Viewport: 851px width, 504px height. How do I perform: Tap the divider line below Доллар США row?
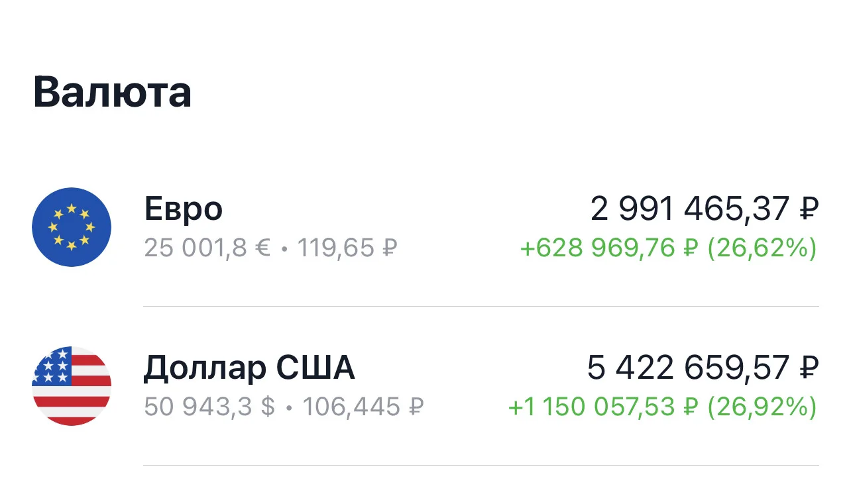[x=481, y=465]
